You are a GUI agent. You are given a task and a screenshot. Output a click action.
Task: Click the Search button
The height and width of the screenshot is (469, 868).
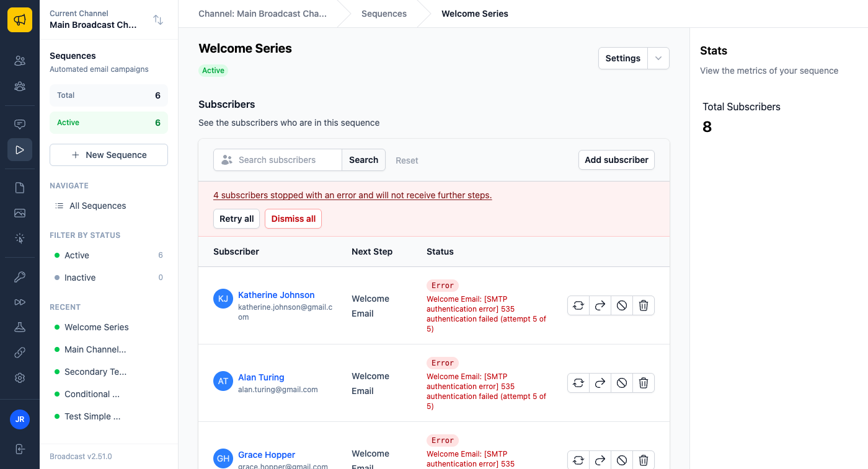pos(363,160)
